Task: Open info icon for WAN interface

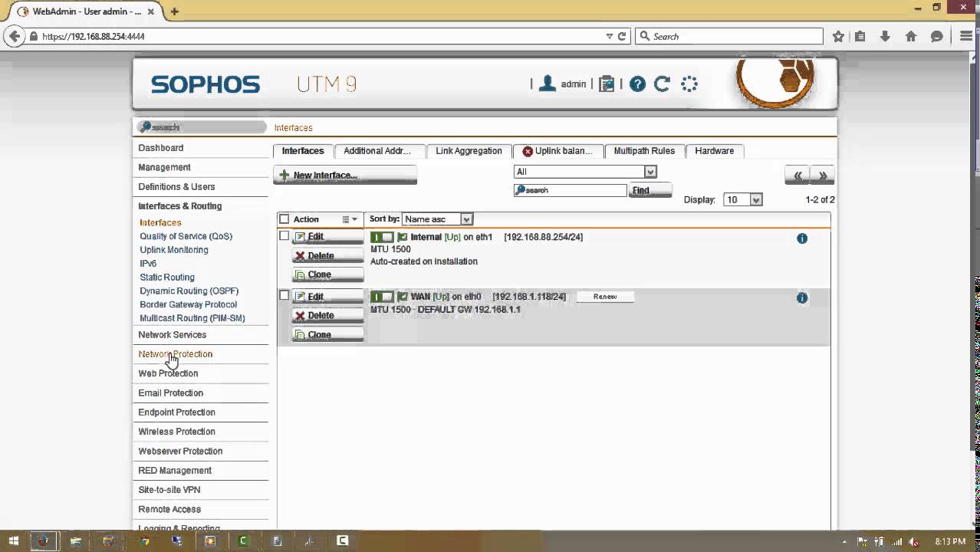Action: tap(802, 298)
